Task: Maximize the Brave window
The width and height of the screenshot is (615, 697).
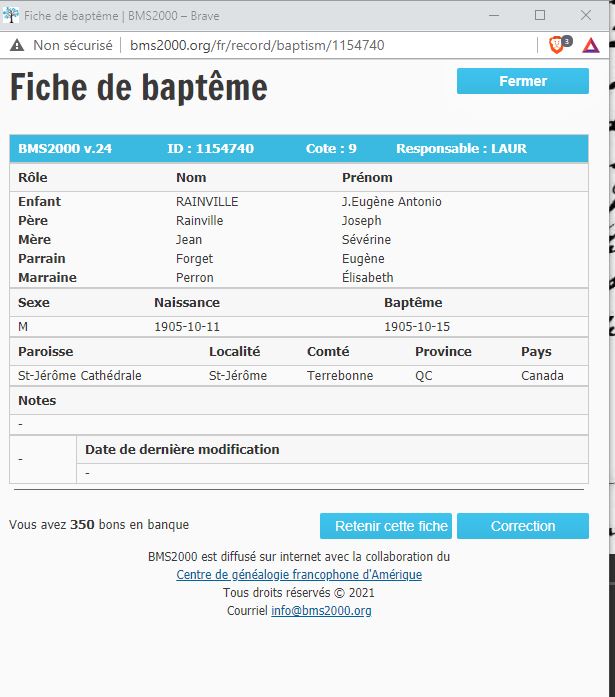Action: coord(540,15)
